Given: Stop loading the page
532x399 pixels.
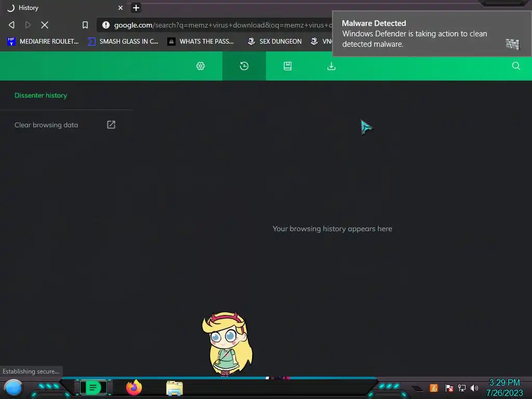Looking at the screenshot, I should [45, 25].
